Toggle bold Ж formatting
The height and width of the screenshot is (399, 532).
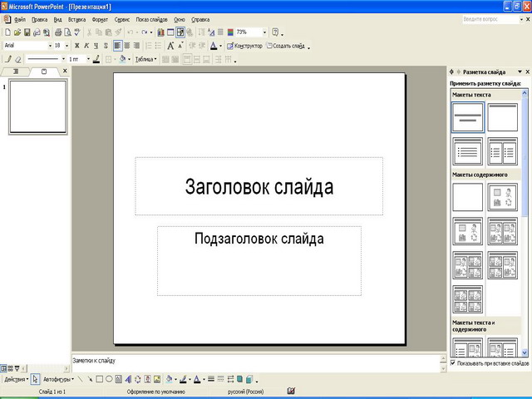click(x=77, y=46)
